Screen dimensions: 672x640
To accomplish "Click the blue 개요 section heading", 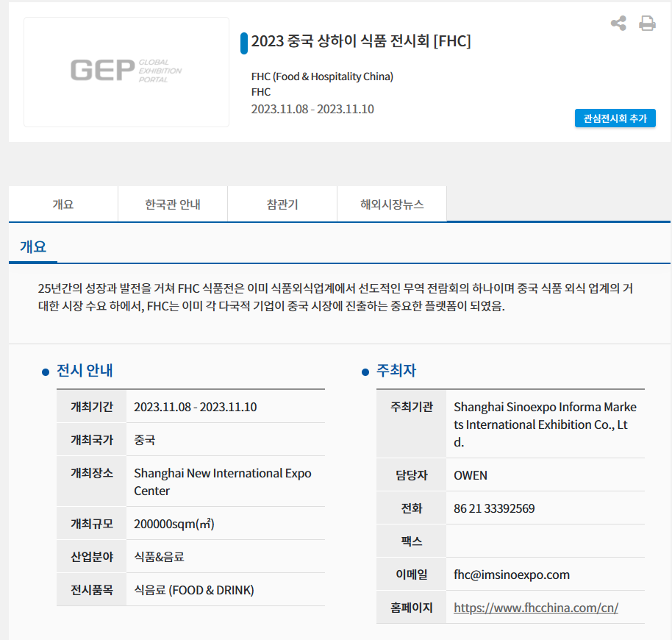I will tap(33, 246).
